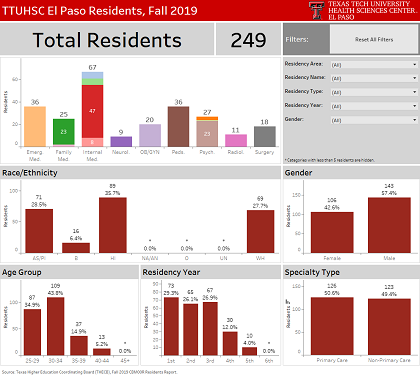Viewport: 420px width, 378px height.
Task: Expand the Residency Name filter
Action: coord(374,78)
